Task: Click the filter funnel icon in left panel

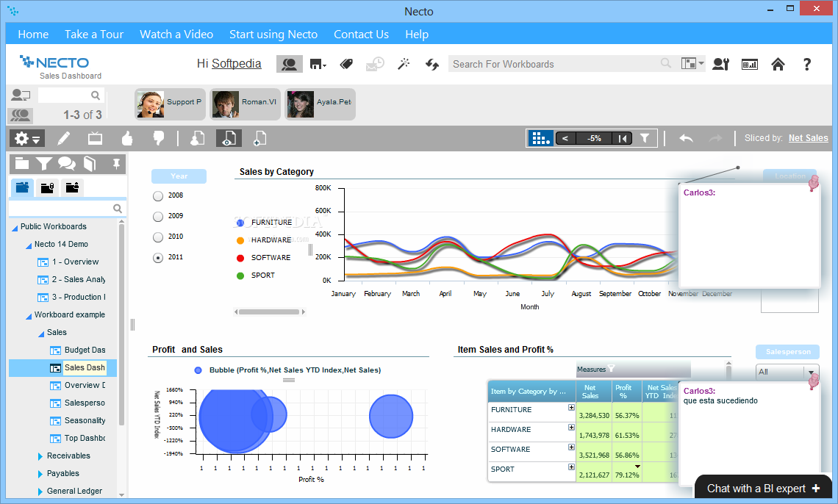Action: pyautogui.click(x=44, y=164)
